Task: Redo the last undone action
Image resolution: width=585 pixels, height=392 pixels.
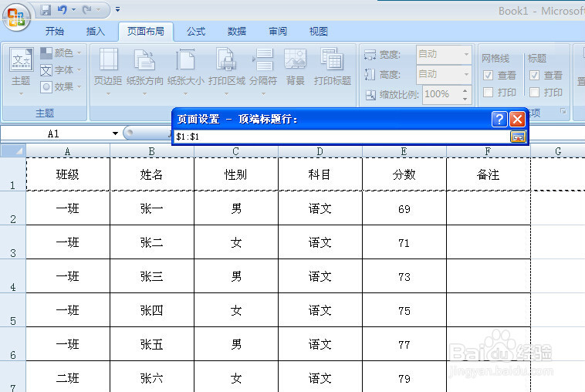Action: click(87, 10)
